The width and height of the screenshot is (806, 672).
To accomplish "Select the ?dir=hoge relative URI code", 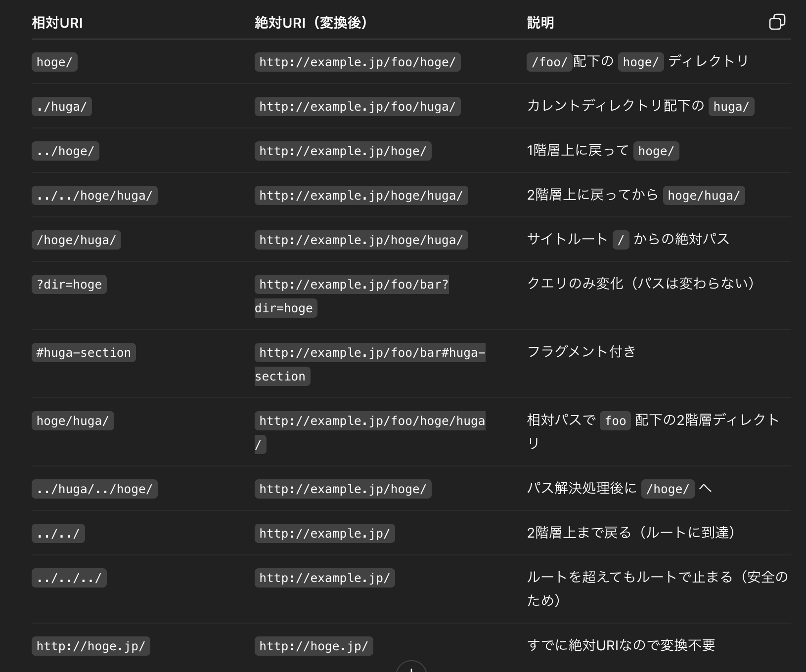I will [x=69, y=285].
